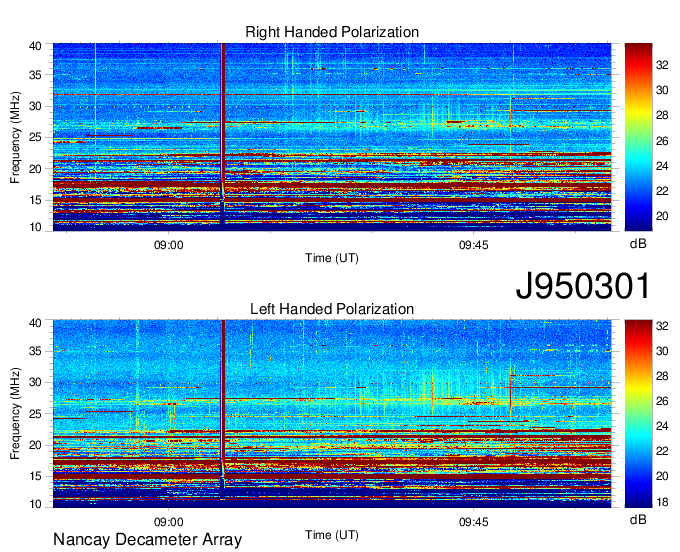Click the Left Handed Polarization title
Image resolution: width=680 pixels, height=552 pixels.
(332, 309)
